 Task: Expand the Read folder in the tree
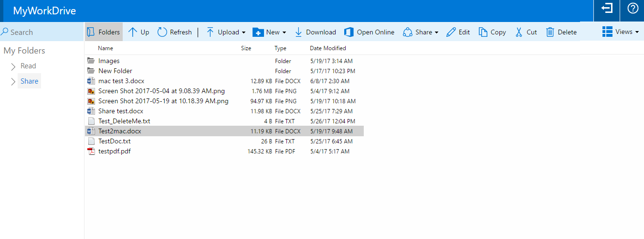(x=13, y=66)
